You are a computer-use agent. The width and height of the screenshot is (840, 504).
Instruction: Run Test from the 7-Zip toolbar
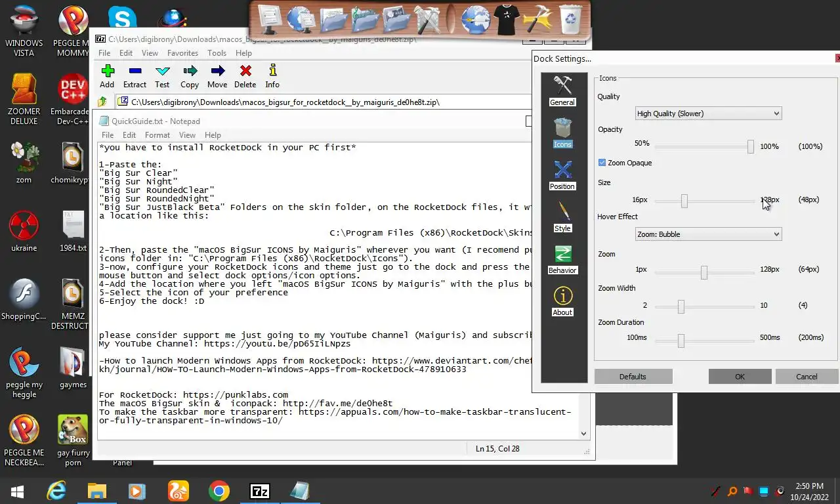pos(162,76)
